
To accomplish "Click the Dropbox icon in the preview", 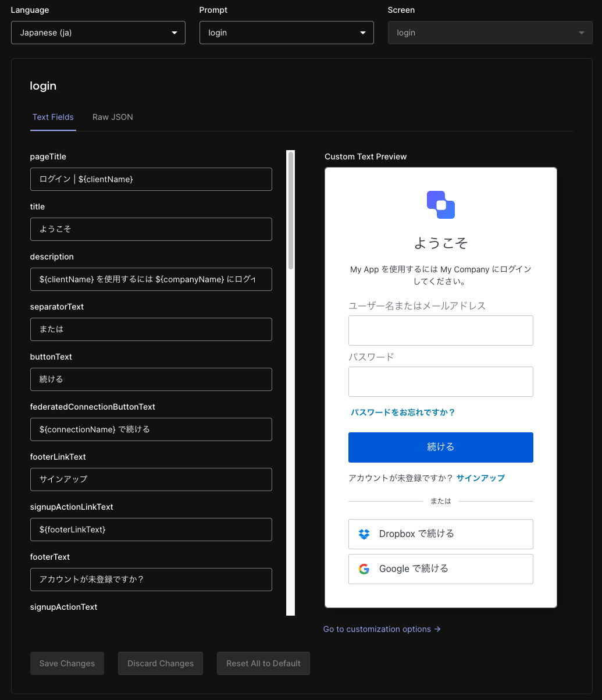I will [364, 534].
